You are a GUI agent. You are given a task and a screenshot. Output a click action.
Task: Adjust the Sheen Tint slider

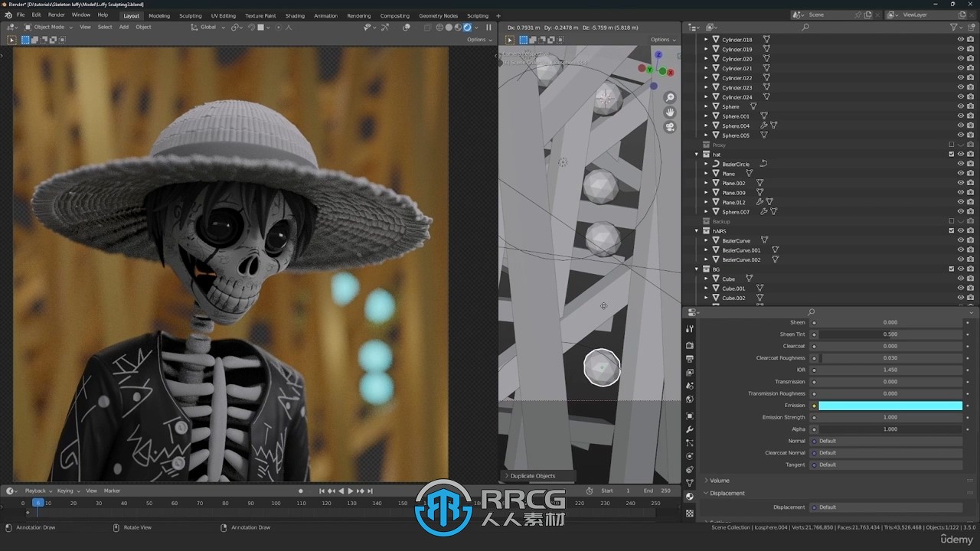point(890,334)
